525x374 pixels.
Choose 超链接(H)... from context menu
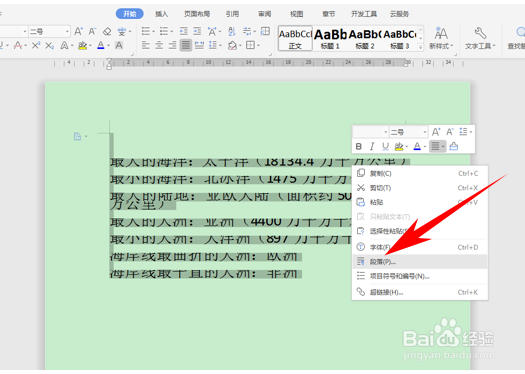pyautogui.click(x=420, y=292)
